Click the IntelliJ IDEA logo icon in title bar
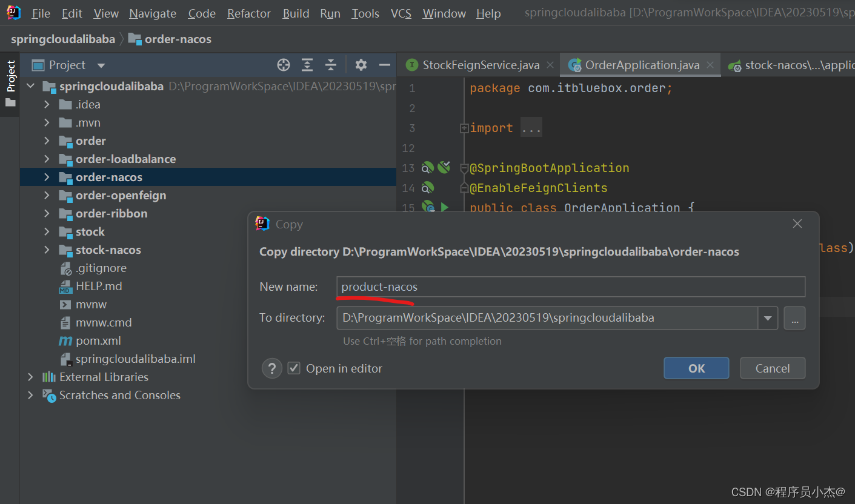This screenshot has height=504, width=855. pyautogui.click(x=14, y=13)
